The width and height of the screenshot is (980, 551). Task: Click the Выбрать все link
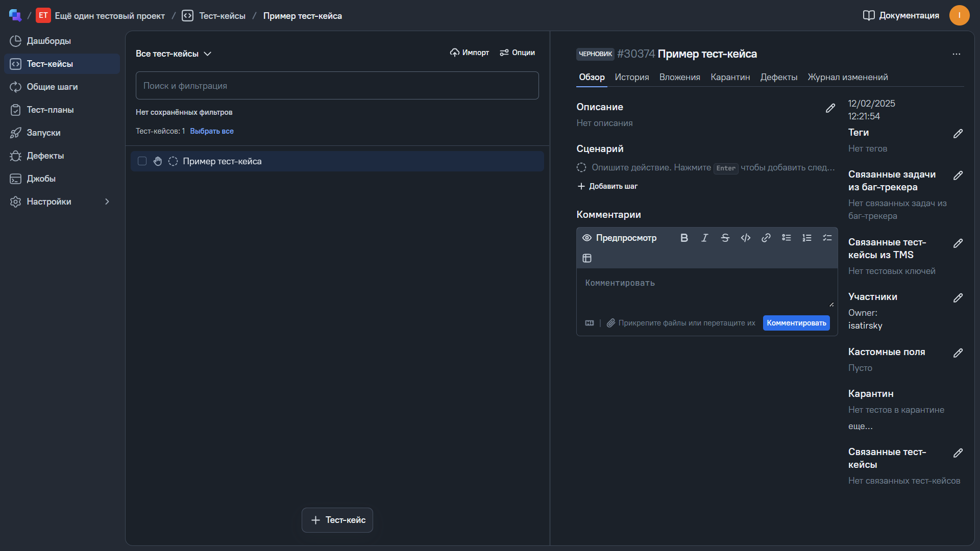pyautogui.click(x=211, y=131)
